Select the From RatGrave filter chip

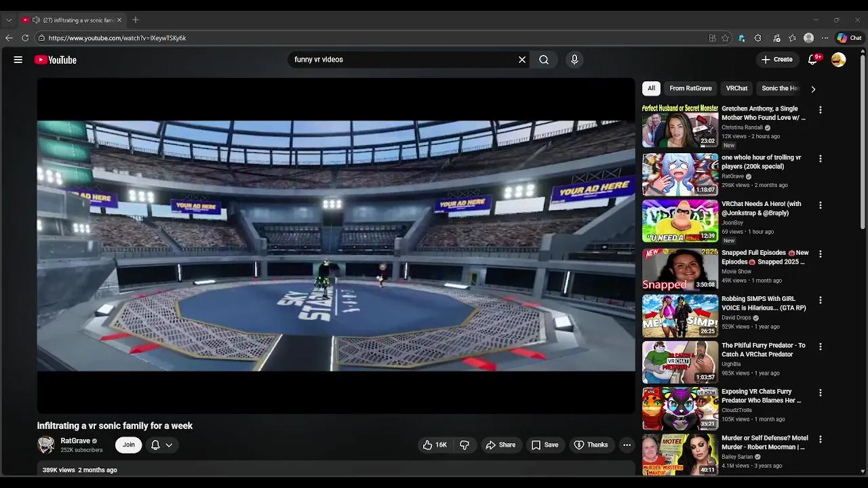coord(690,88)
